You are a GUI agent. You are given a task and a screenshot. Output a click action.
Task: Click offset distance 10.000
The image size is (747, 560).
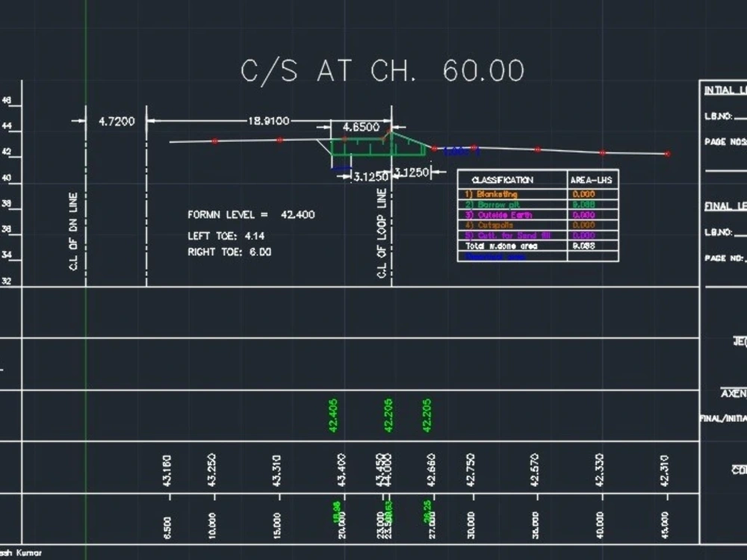(212, 526)
